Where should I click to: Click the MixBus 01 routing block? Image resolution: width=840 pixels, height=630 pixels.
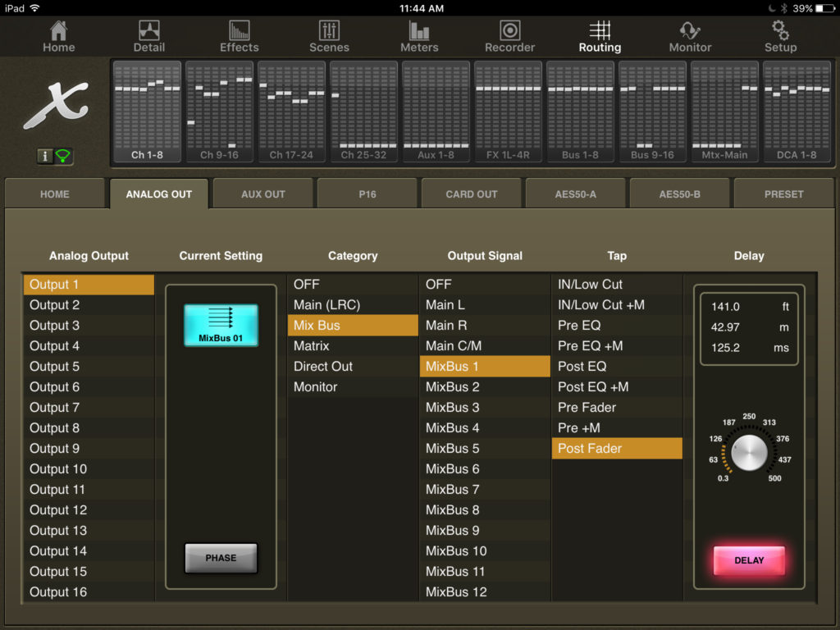220,325
